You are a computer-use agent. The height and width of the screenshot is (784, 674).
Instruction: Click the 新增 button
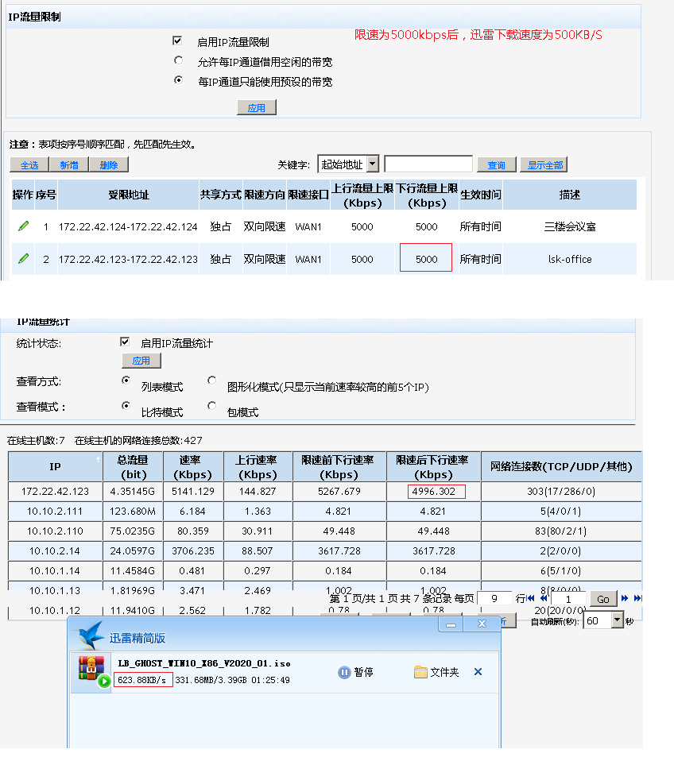(69, 164)
